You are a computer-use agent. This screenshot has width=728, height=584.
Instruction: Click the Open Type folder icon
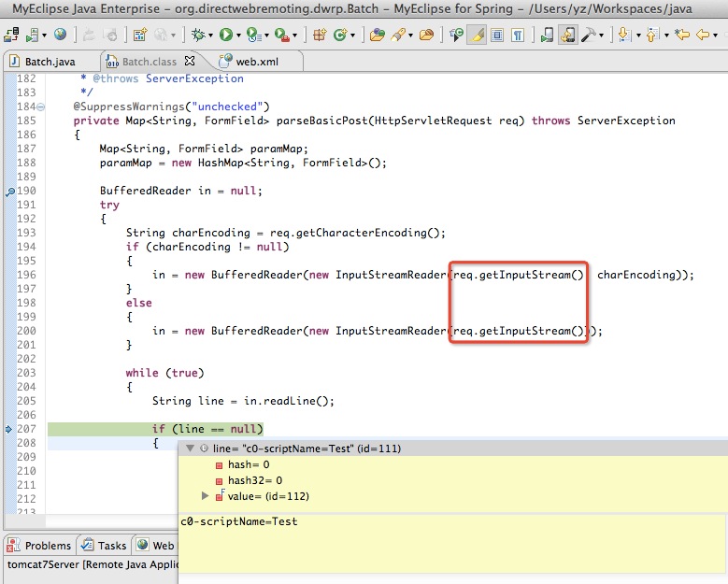point(377,35)
